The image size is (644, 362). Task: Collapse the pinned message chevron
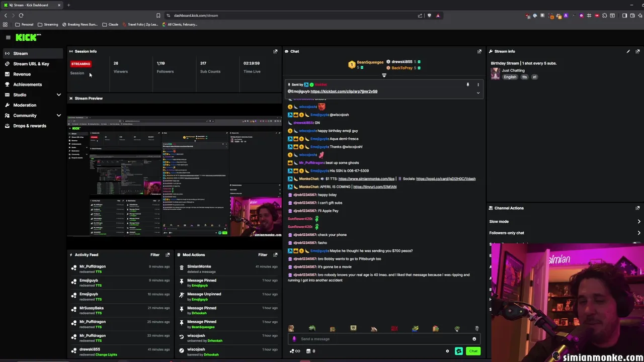click(478, 93)
